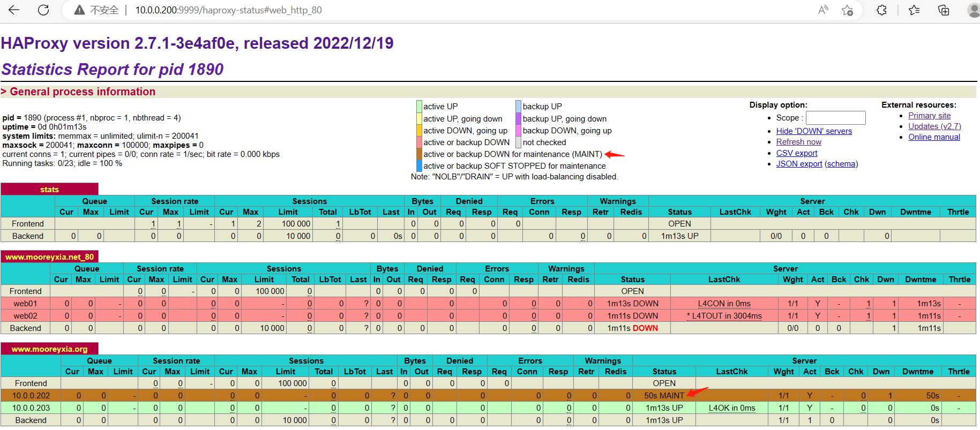
Task: Open the Updates (v2.7) link
Action: tap(934, 126)
